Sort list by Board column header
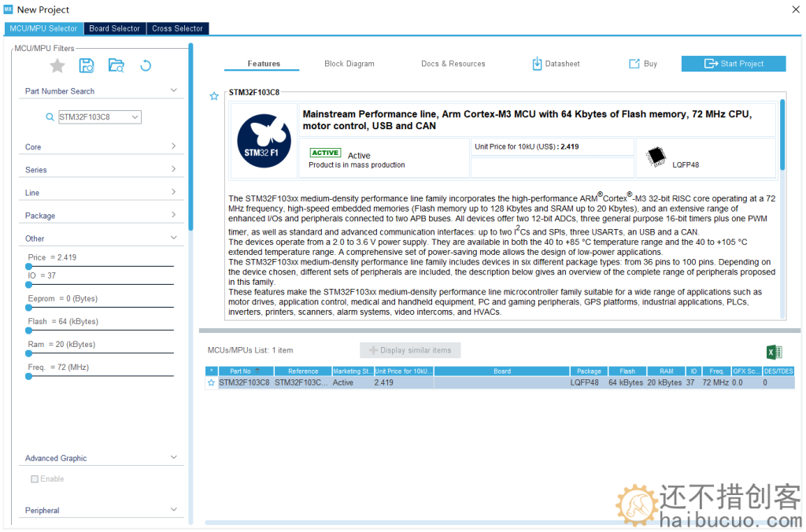806x532 pixels. [502, 371]
